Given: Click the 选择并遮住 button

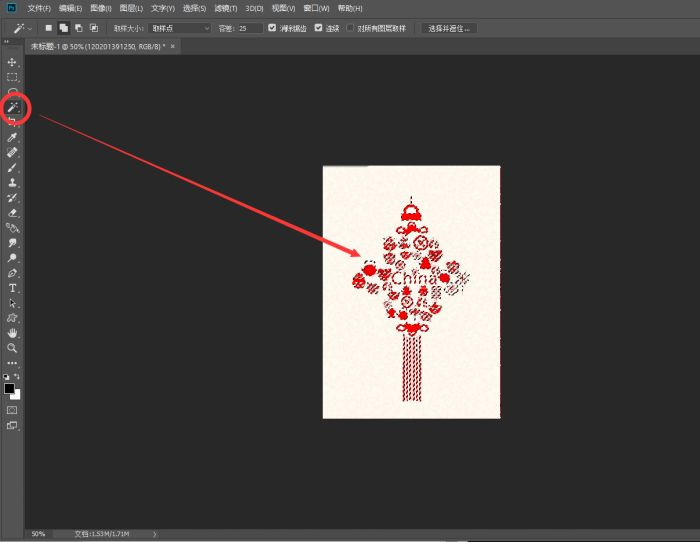Looking at the screenshot, I should (x=448, y=28).
